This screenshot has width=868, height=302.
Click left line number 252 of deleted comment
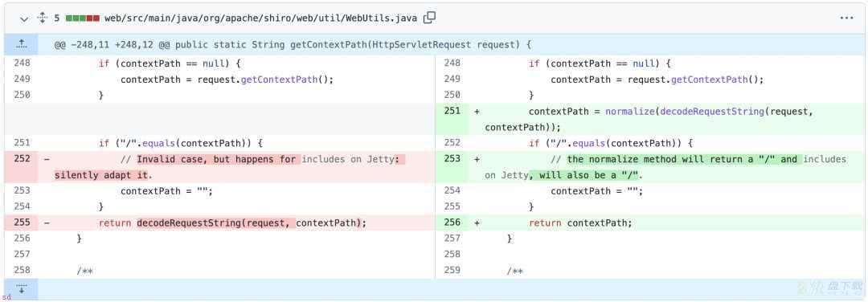23,159
